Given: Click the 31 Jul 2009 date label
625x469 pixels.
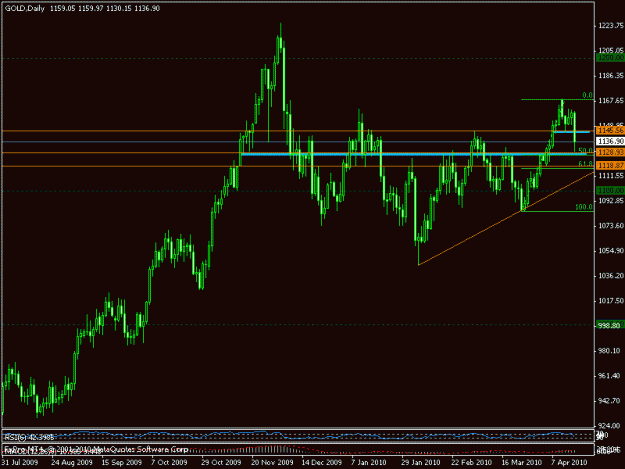Looking at the screenshot, I should tap(20, 462).
